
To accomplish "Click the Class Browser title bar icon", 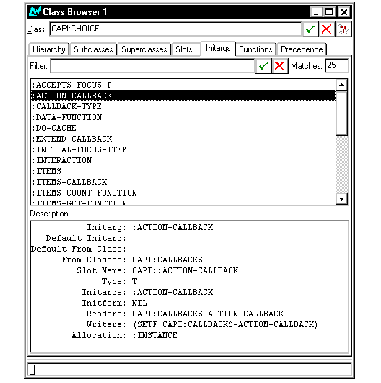I will pos(35,12).
